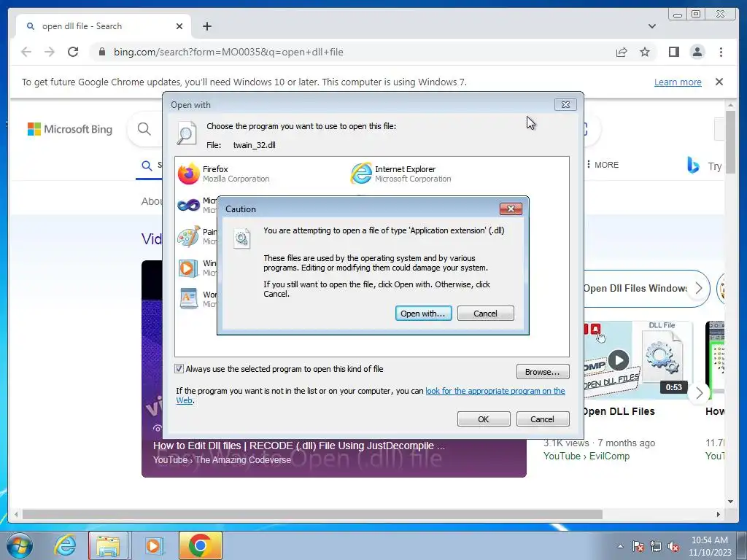This screenshot has height=560, width=747.
Task: Click the Chrome taskbar icon
Action: point(200,545)
